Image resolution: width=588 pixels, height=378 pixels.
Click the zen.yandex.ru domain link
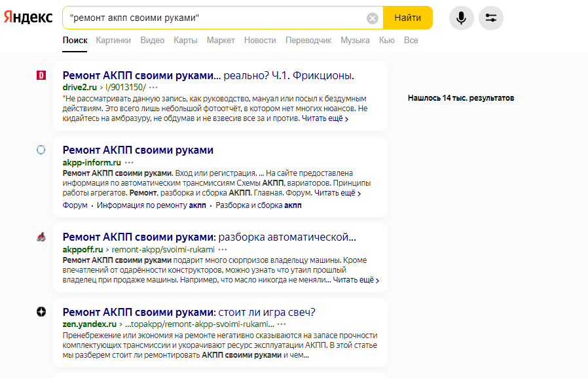pyautogui.click(x=90, y=324)
